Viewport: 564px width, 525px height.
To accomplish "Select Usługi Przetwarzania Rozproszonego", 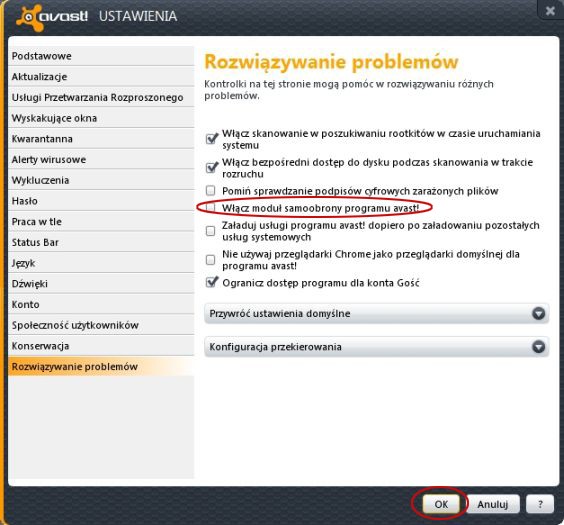I will coord(101,97).
